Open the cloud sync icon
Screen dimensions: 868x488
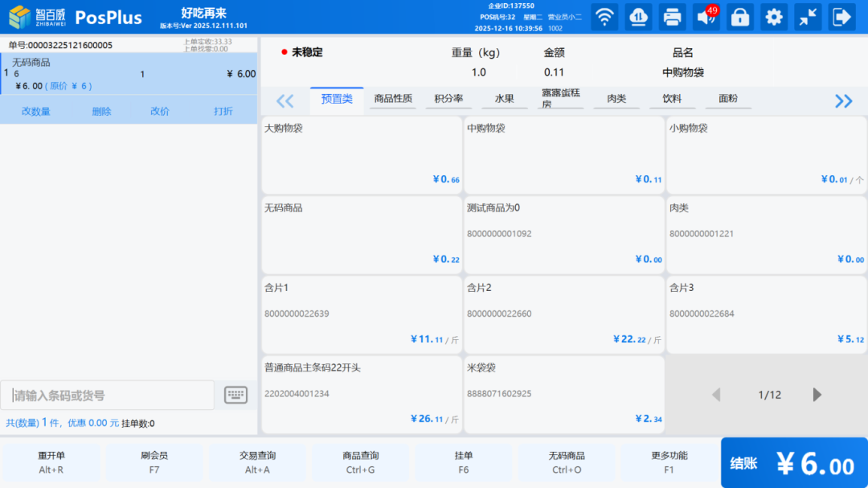pos(639,17)
